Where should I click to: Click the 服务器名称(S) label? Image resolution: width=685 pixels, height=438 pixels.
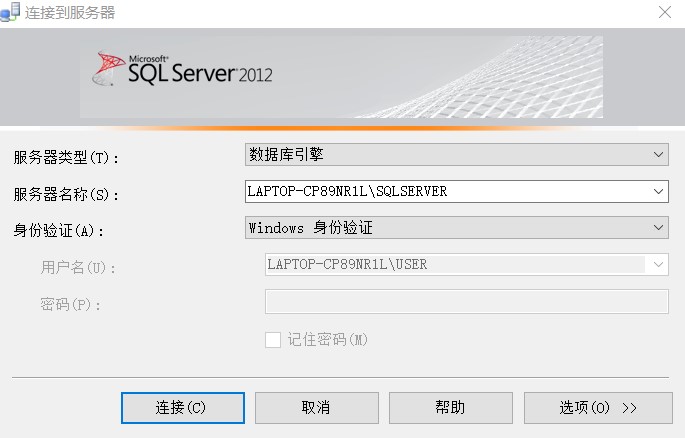click(x=66, y=194)
